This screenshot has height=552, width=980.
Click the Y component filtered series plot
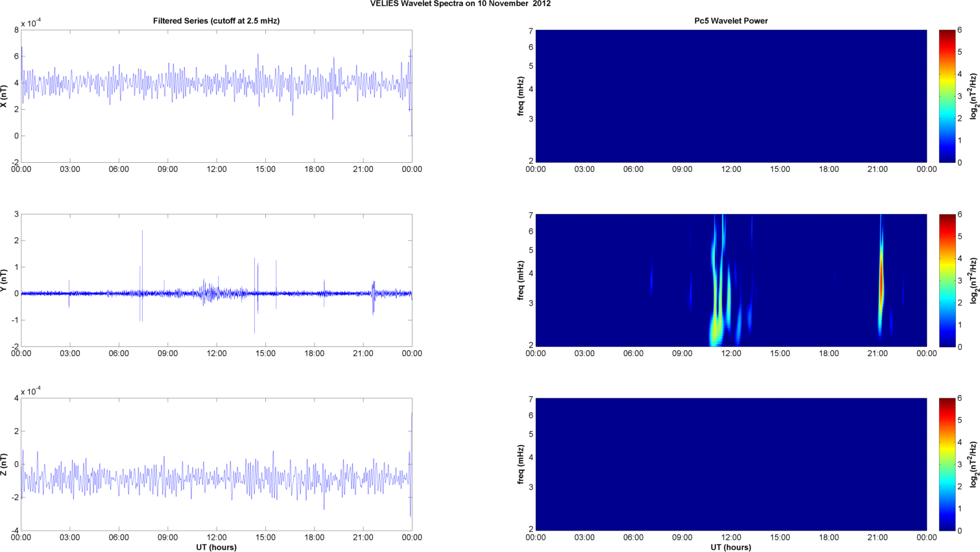[x=217, y=280]
